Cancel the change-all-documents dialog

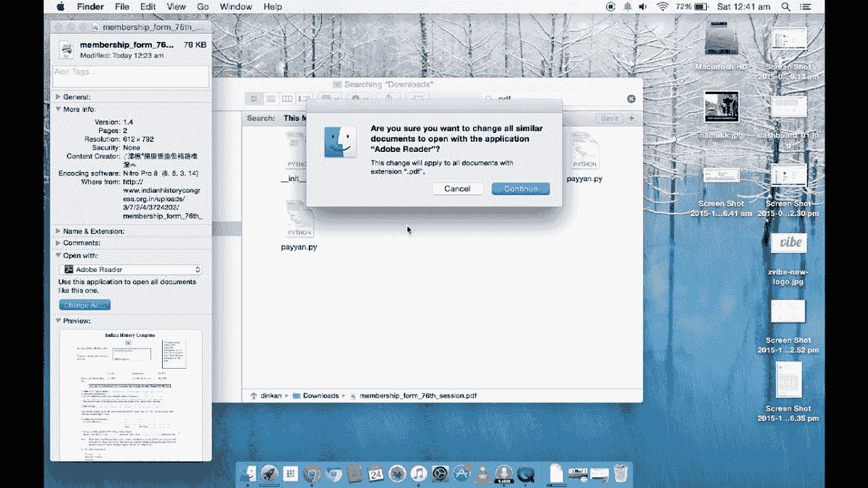tap(458, 189)
